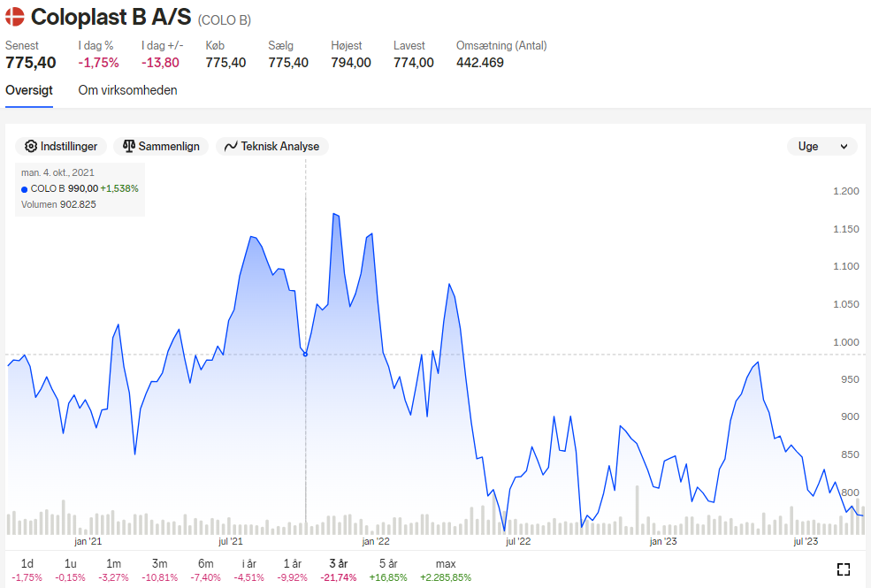Screen dimensions: 871x588
Task: Click the scales icon in Sammenlign
Action: tap(129, 146)
